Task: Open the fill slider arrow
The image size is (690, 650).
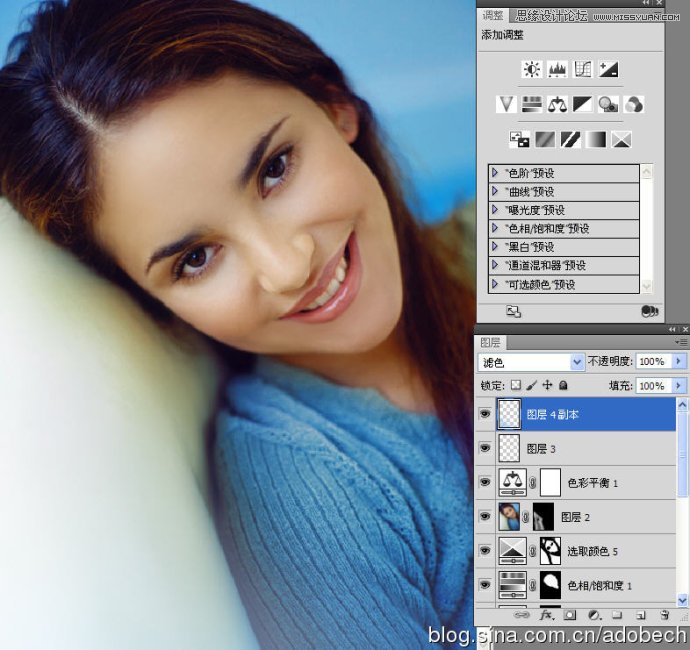Action: (678, 386)
